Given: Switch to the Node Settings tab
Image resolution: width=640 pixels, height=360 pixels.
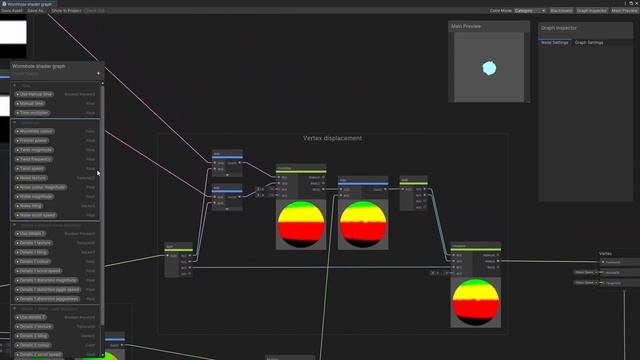Looking at the screenshot, I should pyautogui.click(x=554, y=42).
